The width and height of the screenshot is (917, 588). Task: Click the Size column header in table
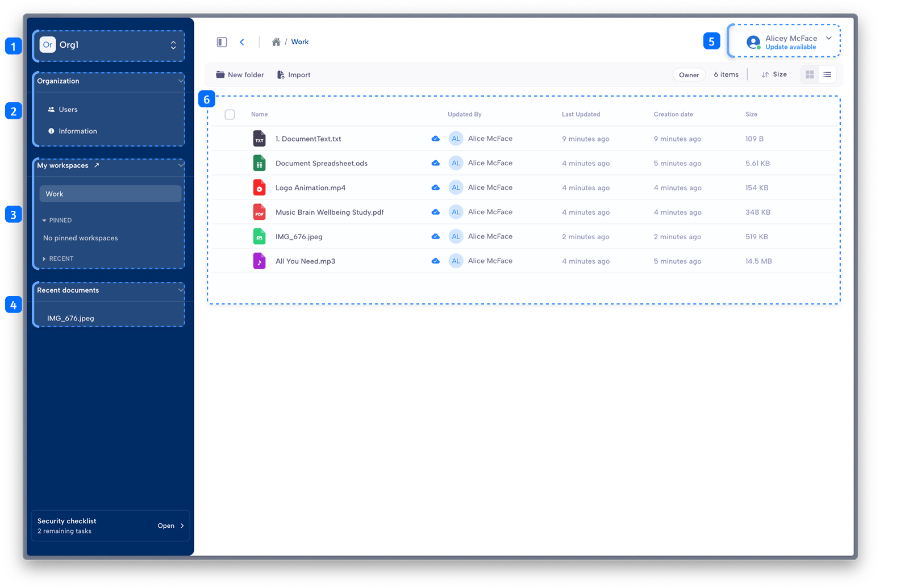coord(751,115)
